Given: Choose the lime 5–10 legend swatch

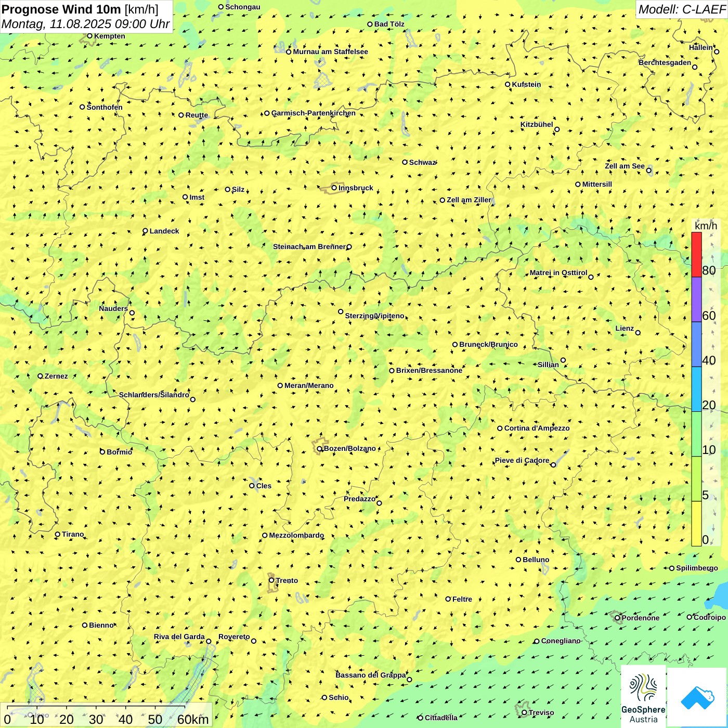Looking at the screenshot, I should (x=696, y=479).
